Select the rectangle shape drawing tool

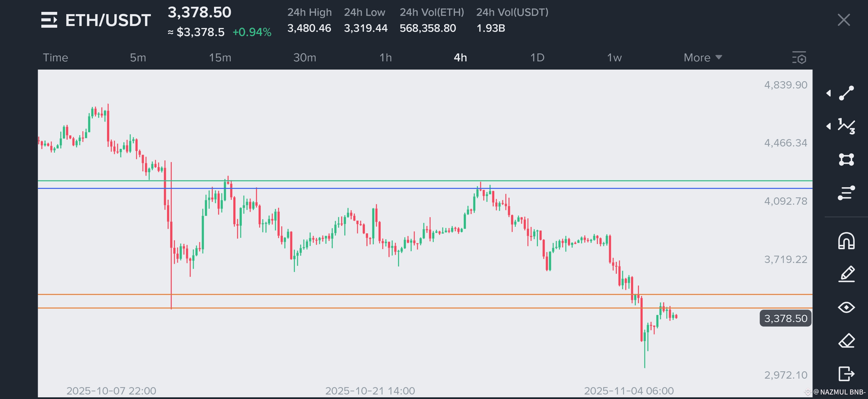(x=846, y=159)
